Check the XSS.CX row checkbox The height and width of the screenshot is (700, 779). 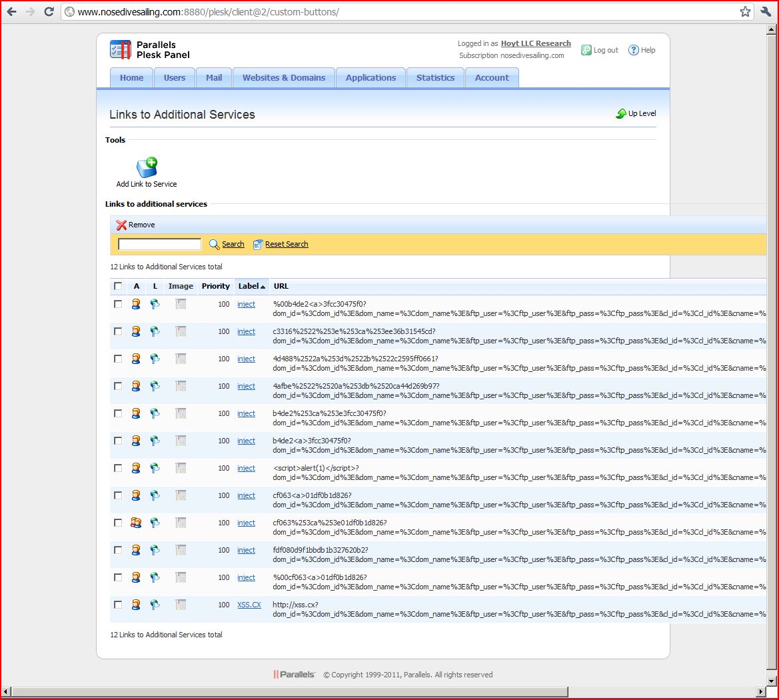[x=118, y=605]
